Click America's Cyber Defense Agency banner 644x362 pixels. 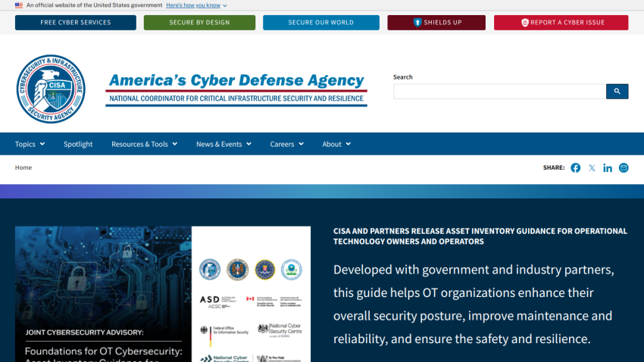coord(236,89)
